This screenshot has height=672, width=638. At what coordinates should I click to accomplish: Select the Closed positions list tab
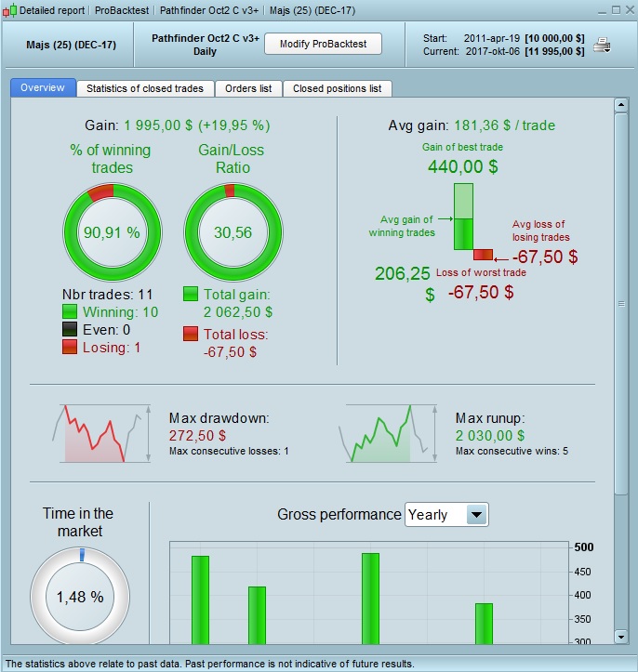337,88
